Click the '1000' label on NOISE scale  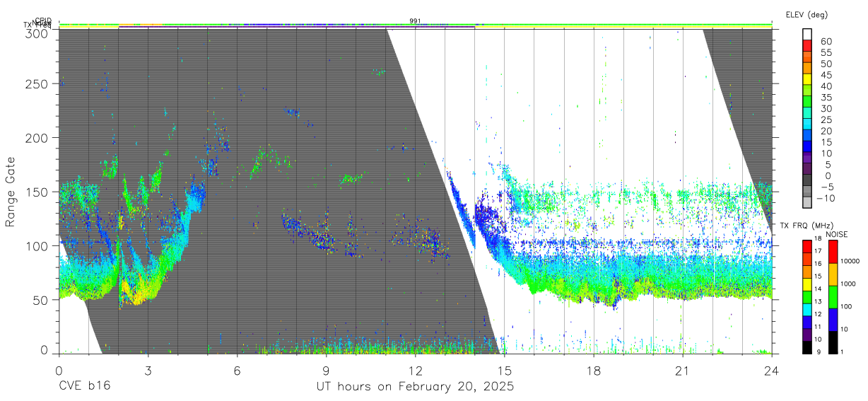[849, 284]
